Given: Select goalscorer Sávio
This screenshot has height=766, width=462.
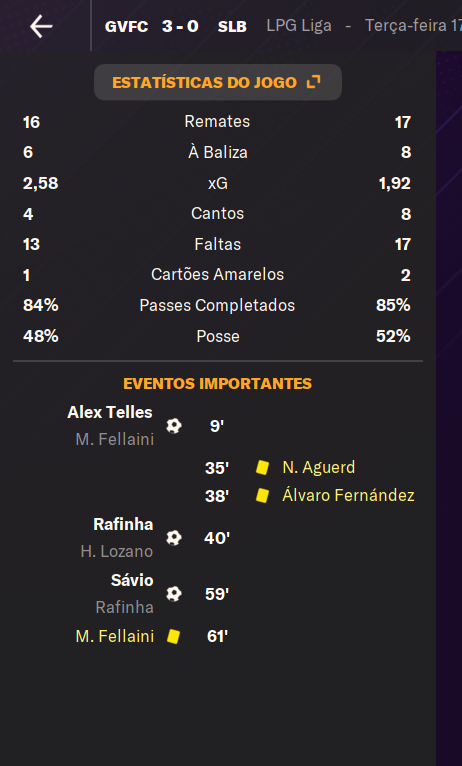Looking at the screenshot, I should coord(132,580).
